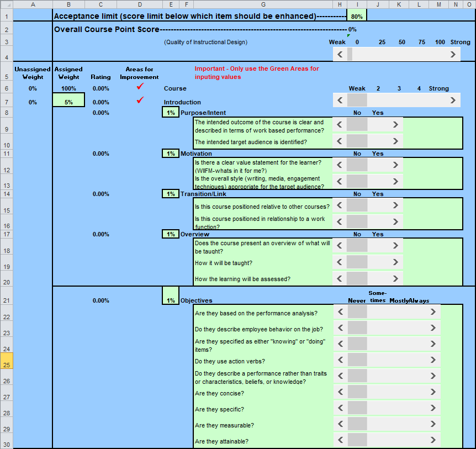Viewport: 476px width, 449px height.
Task: Select the Acceptance limit 80% cell
Action: 357,15
